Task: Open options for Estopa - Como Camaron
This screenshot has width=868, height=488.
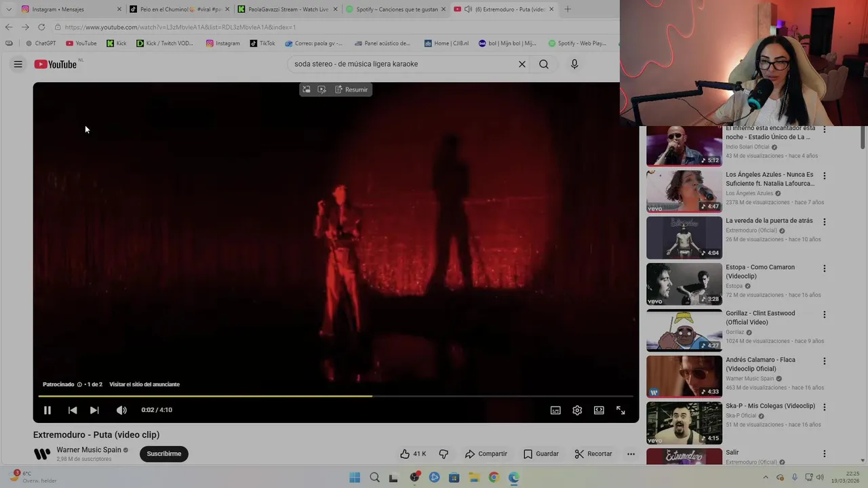Action: pos(825,268)
